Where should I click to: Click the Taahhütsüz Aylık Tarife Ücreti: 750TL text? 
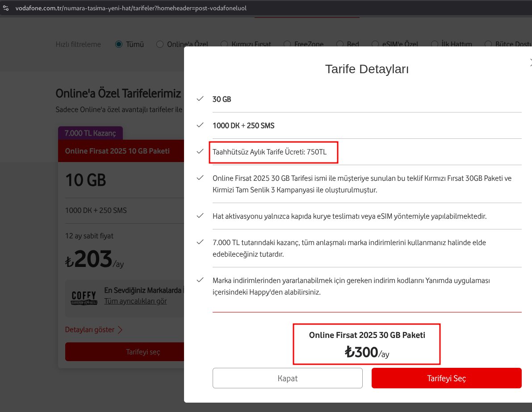pyautogui.click(x=270, y=152)
